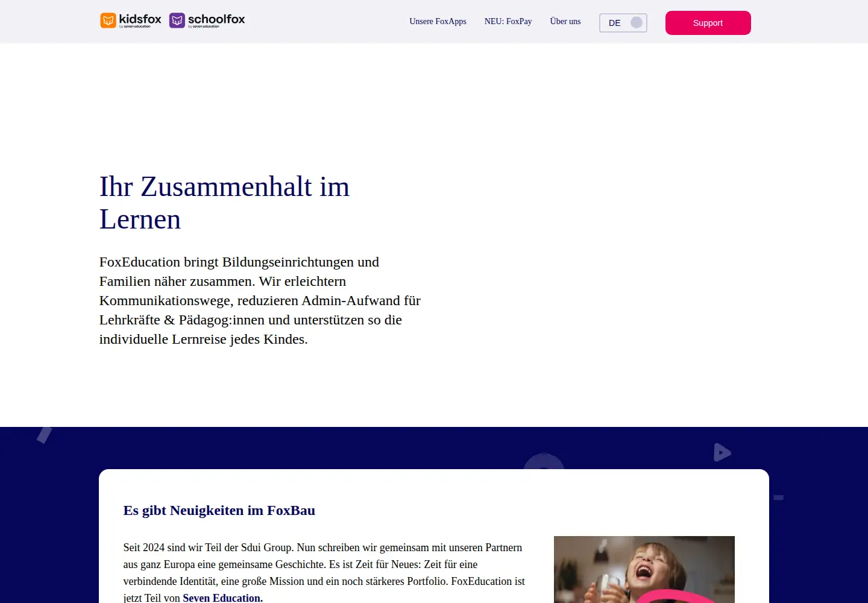Click the kidsfox logo
The height and width of the screenshot is (603, 868).
click(131, 21)
